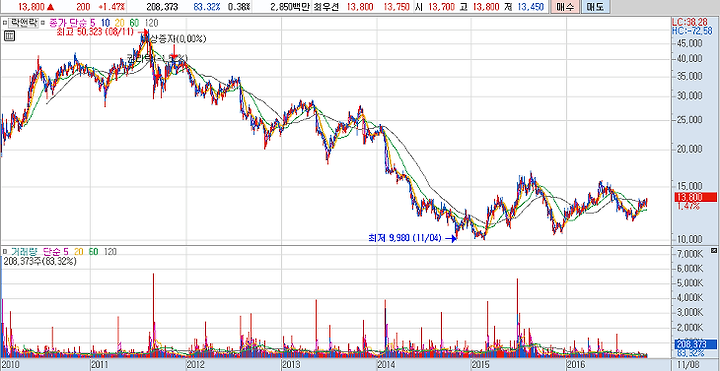Click the +1.47% change value in header
Image resolution: width=720 pixels, height=371 pixels.
tap(112, 7)
